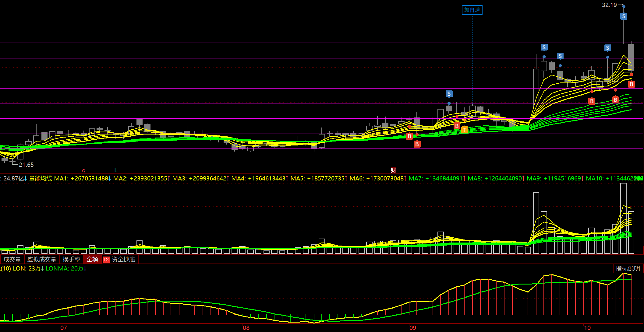The image size is (644, 332).
Task: Click the red q marker on timeline
Action: pos(84,170)
